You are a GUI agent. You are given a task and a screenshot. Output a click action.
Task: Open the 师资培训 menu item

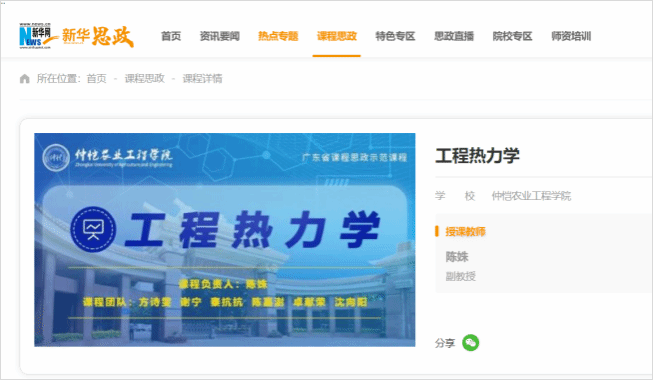(x=571, y=36)
